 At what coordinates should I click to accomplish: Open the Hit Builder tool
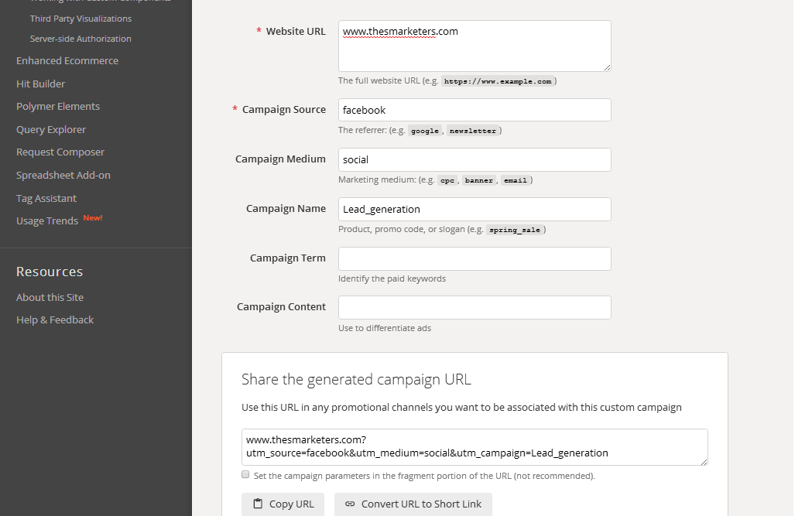pyautogui.click(x=40, y=84)
